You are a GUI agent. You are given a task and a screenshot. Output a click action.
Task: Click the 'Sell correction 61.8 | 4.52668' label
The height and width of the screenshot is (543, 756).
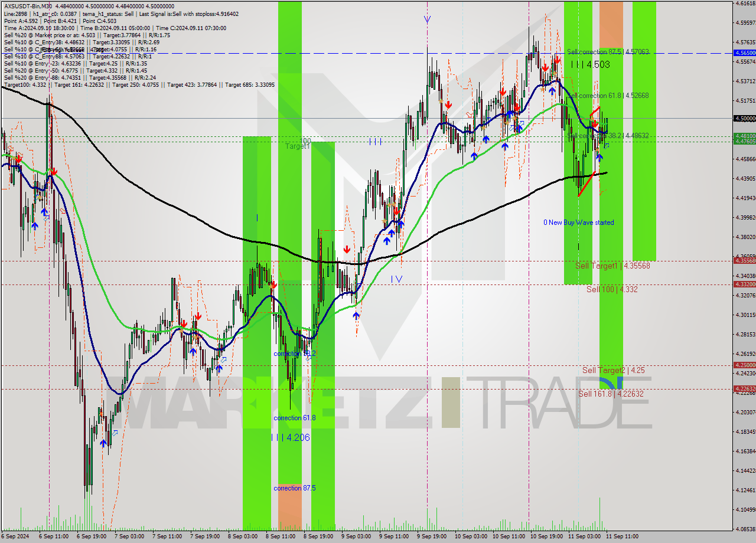click(608, 95)
